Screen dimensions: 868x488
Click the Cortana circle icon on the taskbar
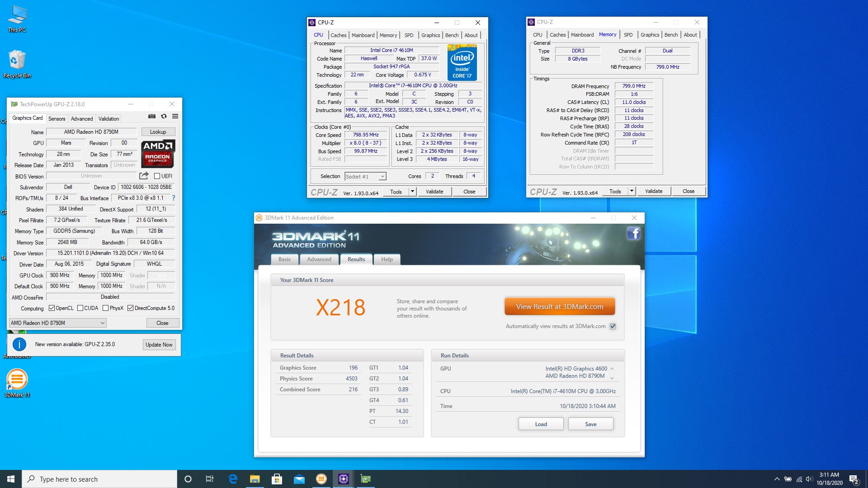coord(188,479)
